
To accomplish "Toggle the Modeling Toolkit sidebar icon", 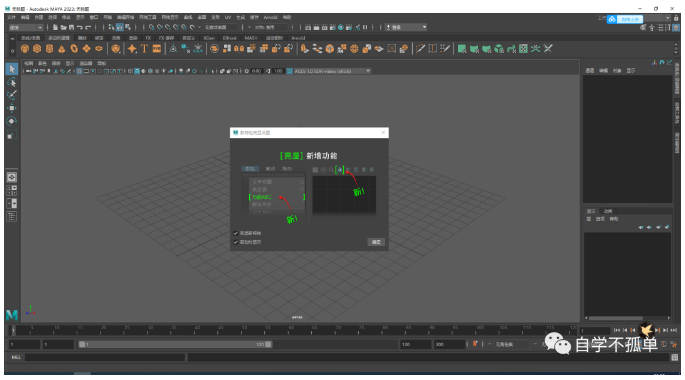I will 643,27.
